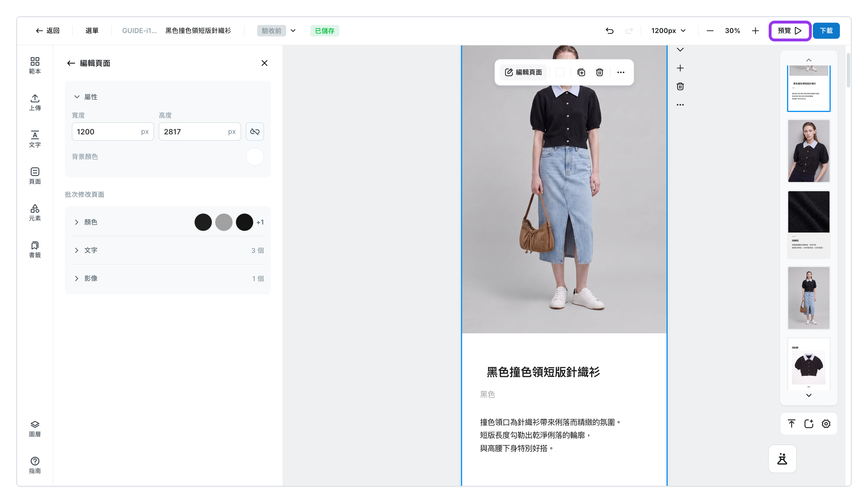
Task: Open the 元素 elements panel
Action: (x=35, y=212)
